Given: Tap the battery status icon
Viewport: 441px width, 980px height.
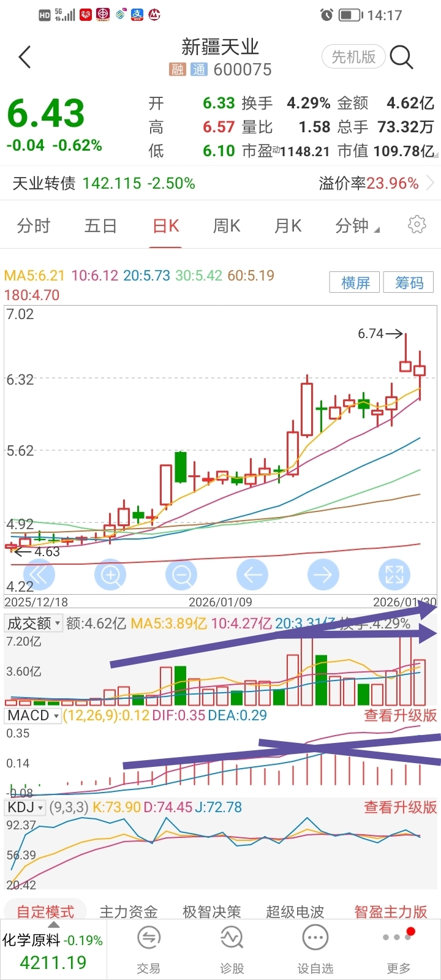Looking at the screenshot, I should click(351, 15).
